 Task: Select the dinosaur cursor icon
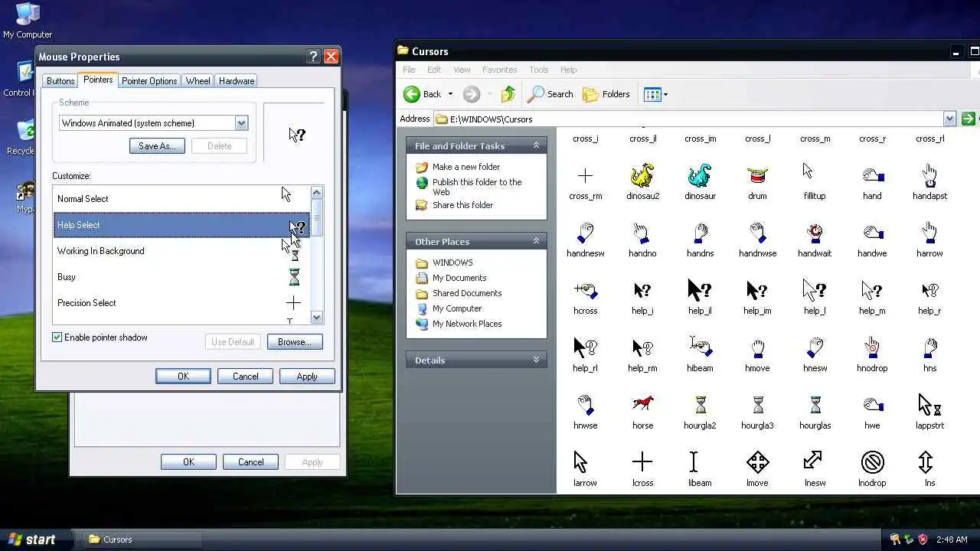(x=700, y=176)
